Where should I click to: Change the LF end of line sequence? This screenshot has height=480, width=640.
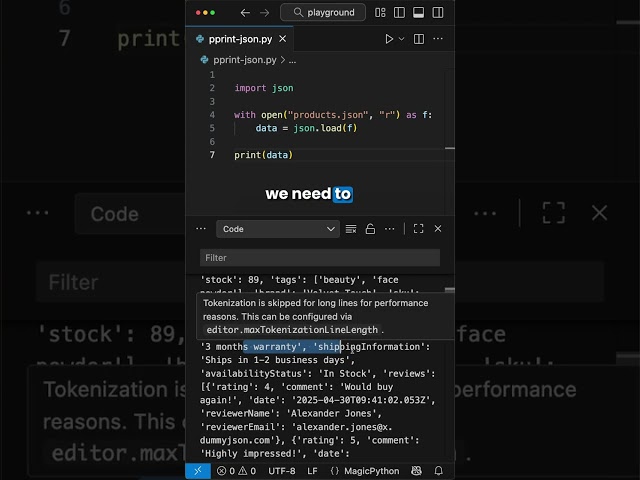click(x=312, y=471)
